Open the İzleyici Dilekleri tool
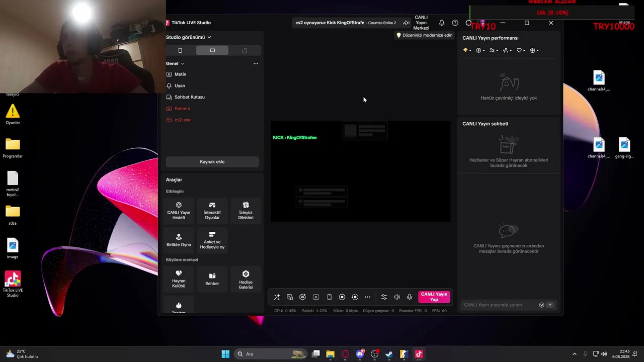This screenshot has width=644, height=362. (x=246, y=211)
